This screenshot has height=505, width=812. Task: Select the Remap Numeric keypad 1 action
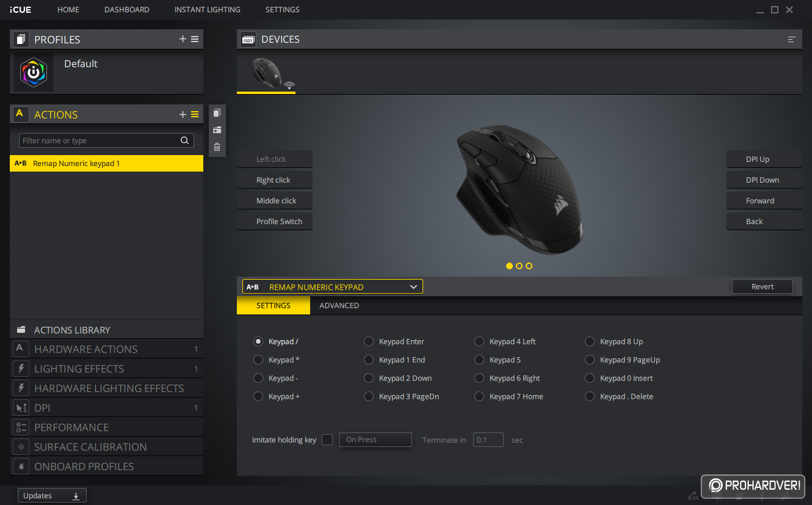[x=106, y=164]
